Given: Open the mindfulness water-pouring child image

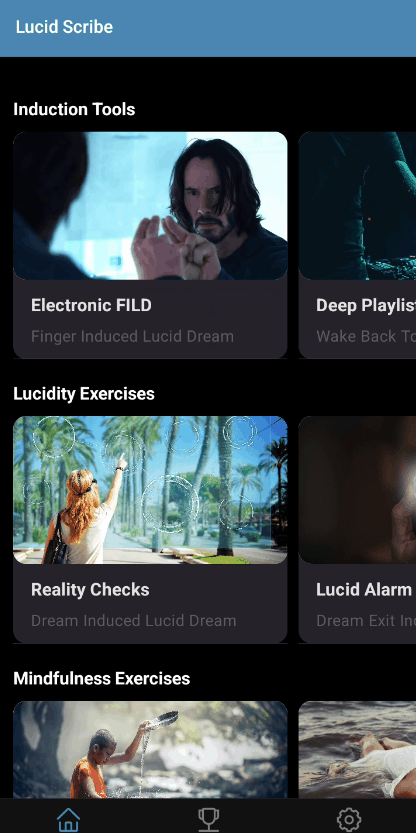Looking at the screenshot, I should coord(150,750).
